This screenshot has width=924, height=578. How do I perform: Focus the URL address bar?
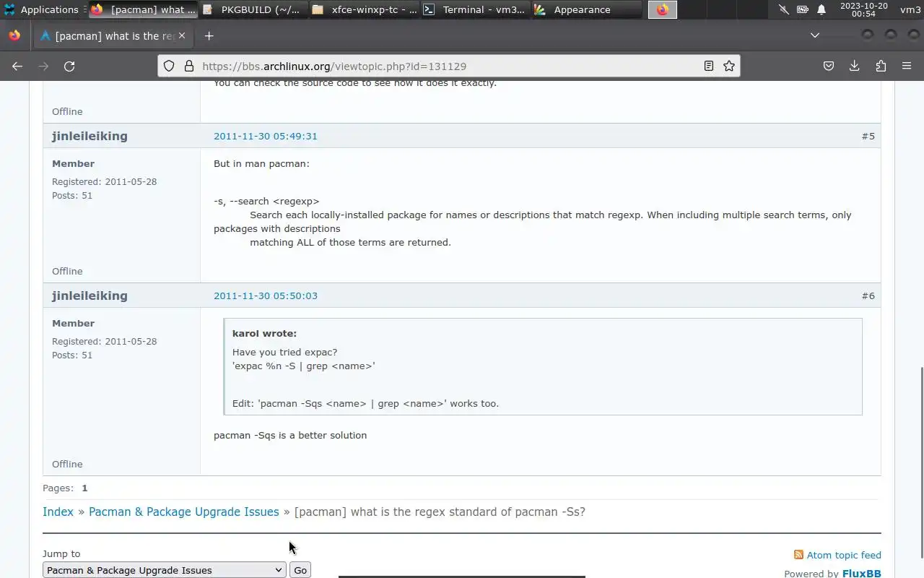448,66
